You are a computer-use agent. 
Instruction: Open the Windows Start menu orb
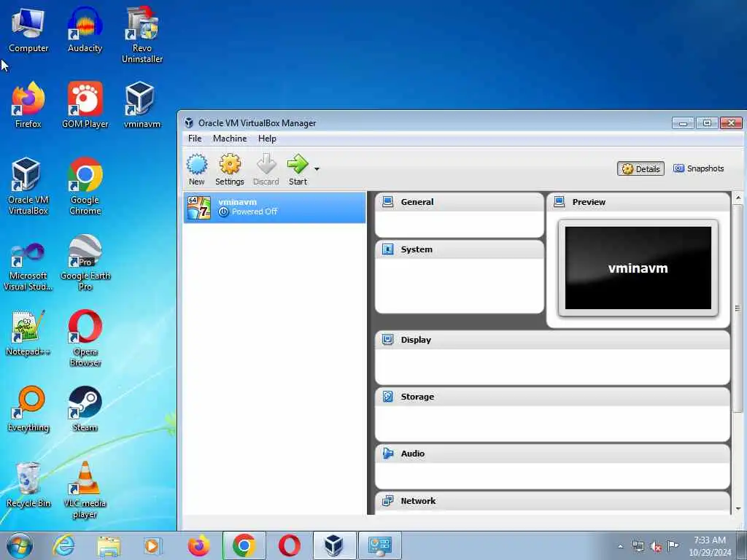pyautogui.click(x=20, y=545)
